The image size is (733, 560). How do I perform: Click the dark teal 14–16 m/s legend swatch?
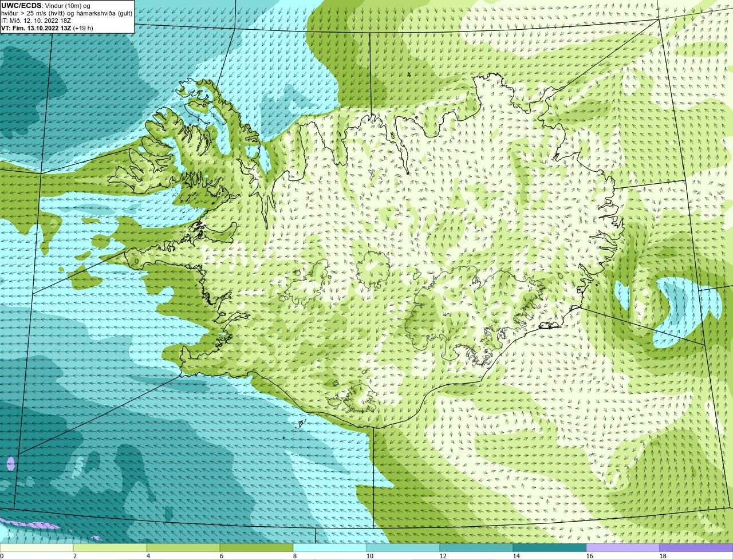[x=550, y=548]
